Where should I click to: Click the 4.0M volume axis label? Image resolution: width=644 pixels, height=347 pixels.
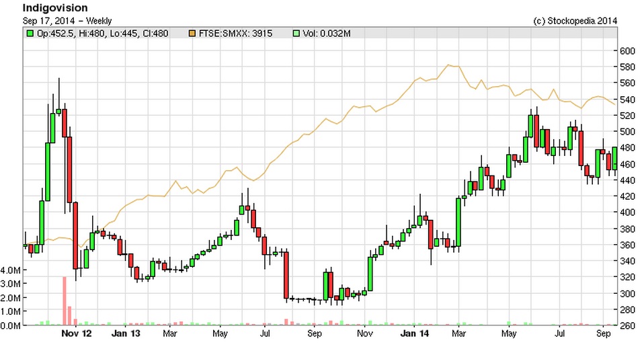[x=11, y=270]
